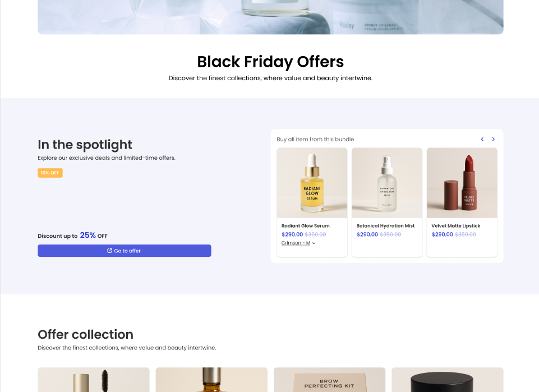
Task: Click the Buy all item from this bundle text
Action: coord(315,139)
